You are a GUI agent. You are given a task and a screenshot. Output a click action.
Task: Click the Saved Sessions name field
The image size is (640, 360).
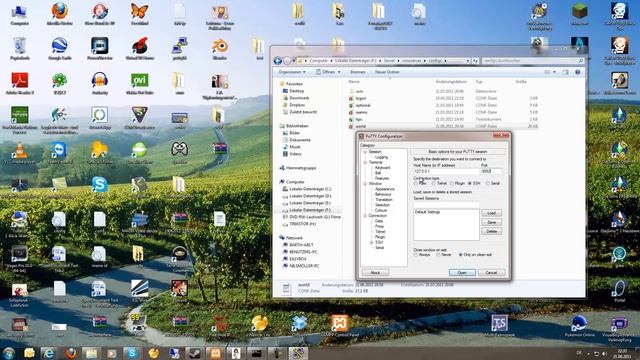(446, 204)
